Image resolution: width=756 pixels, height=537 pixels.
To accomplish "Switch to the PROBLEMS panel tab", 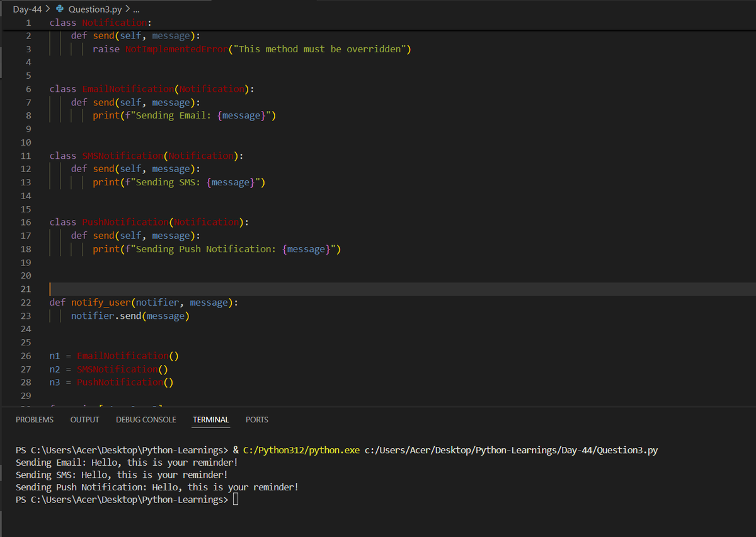I will [x=35, y=420].
